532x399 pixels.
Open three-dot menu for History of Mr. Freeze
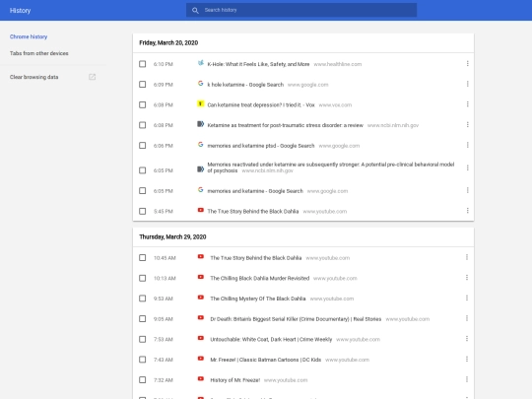(x=467, y=379)
